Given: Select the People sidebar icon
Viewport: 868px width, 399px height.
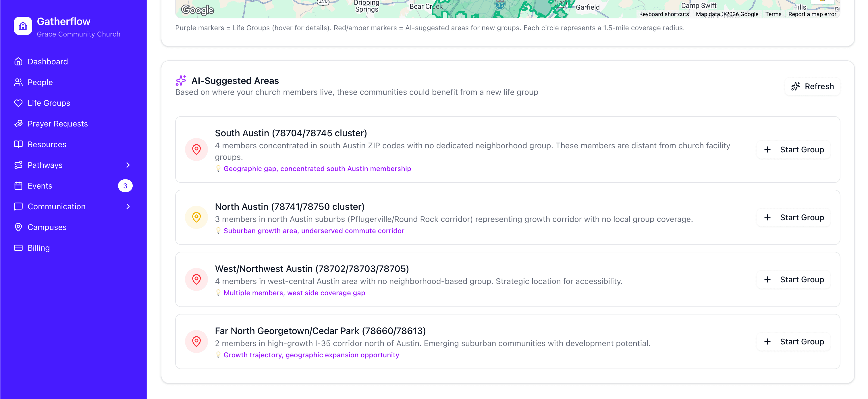Looking at the screenshot, I should [x=19, y=82].
